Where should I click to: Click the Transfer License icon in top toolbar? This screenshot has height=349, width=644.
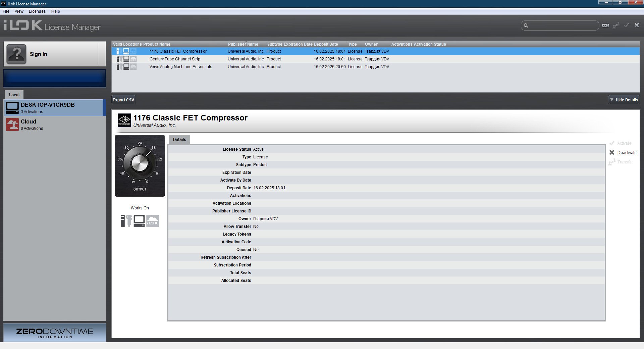pyautogui.click(x=616, y=26)
